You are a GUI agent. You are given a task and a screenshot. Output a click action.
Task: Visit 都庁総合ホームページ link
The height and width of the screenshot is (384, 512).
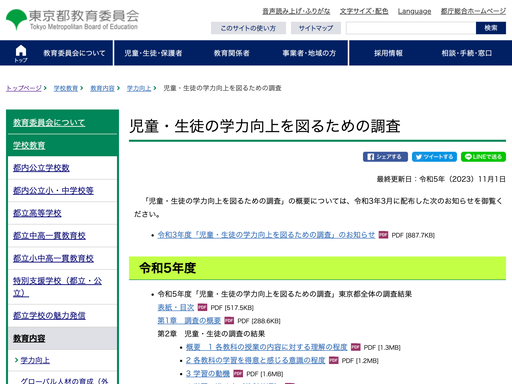(473, 11)
